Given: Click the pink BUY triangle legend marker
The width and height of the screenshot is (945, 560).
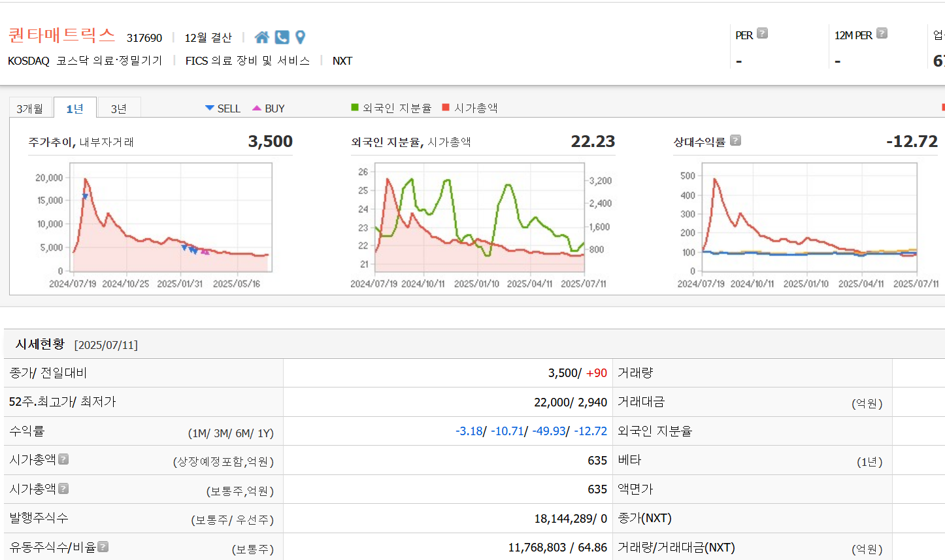Looking at the screenshot, I should [x=257, y=108].
